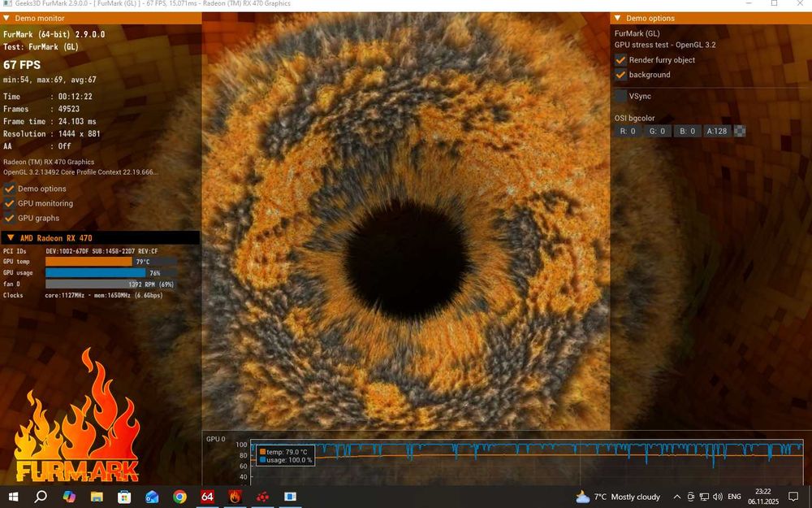
Task: Toggle the GPU monitoring checkbox
Action: (x=10, y=203)
